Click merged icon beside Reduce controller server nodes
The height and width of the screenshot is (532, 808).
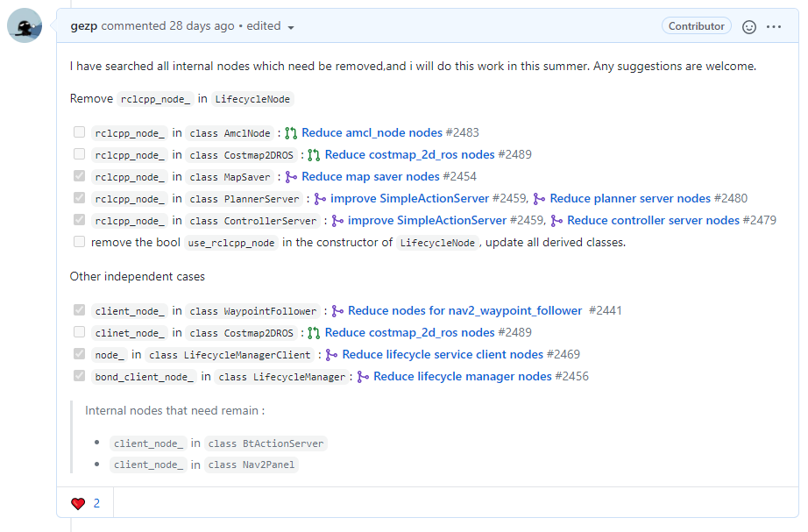click(556, 221)
